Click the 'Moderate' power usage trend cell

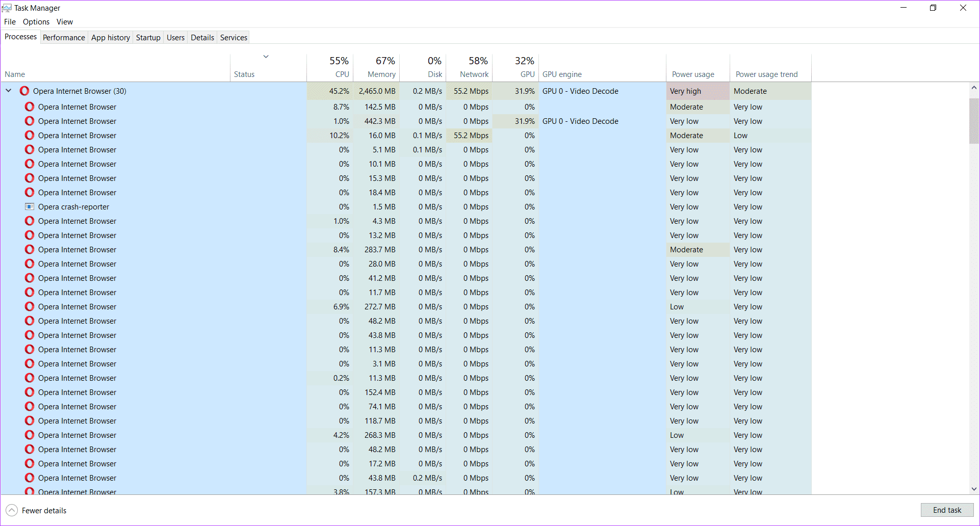[770, 91]
